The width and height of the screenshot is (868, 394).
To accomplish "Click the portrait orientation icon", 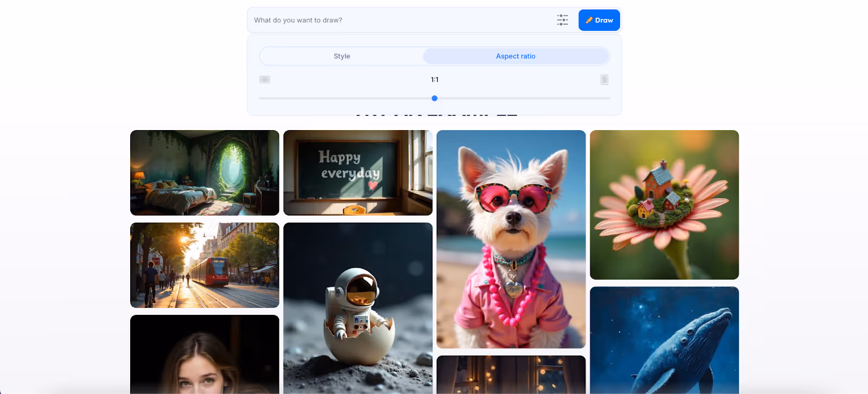I will coord(604,80).
